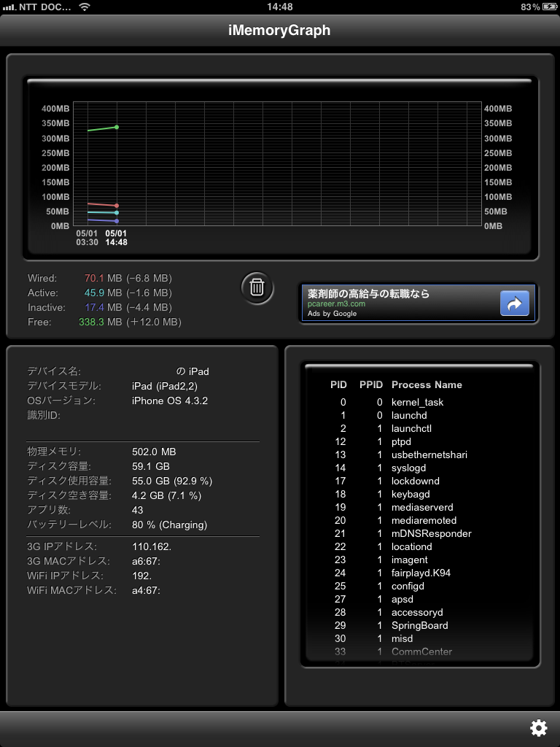
Task: Tap the PID column header
Action: (x=338, y=384)
